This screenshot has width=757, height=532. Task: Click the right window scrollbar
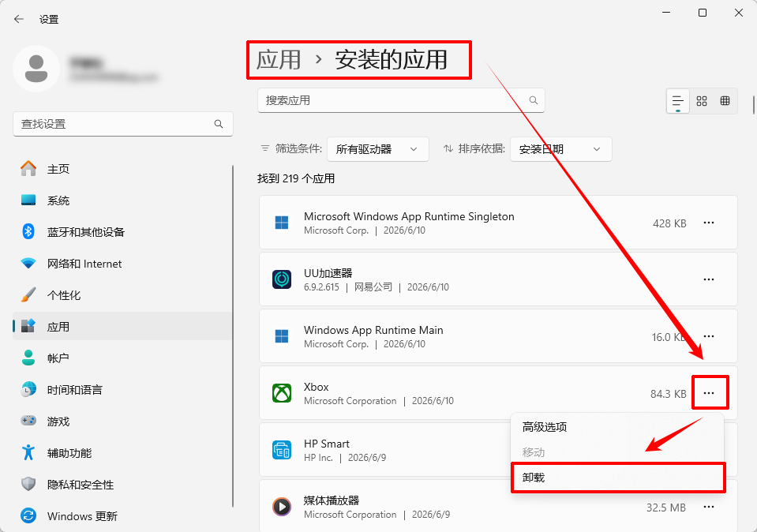click(754, 105)
